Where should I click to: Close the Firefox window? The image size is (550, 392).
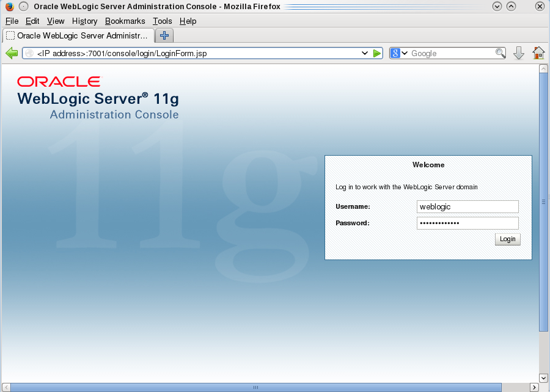pyautogui.click(x=540, y=6)
